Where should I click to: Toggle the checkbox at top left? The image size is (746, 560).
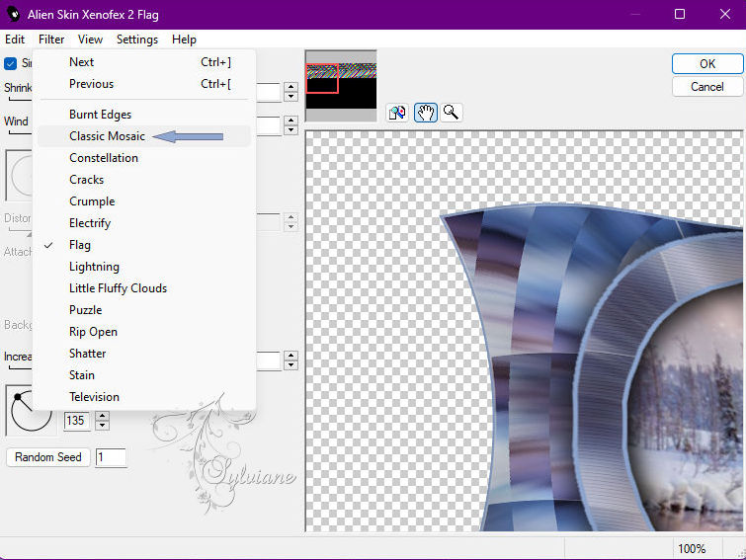point(11,63)
